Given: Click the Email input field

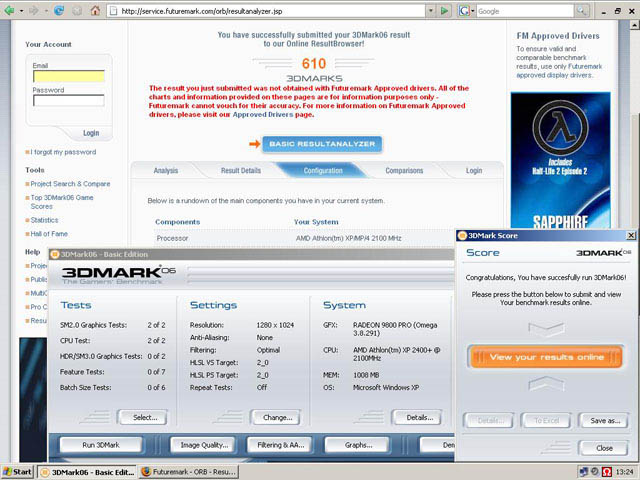Looking at the screenshot, I should tap(68, 76).
